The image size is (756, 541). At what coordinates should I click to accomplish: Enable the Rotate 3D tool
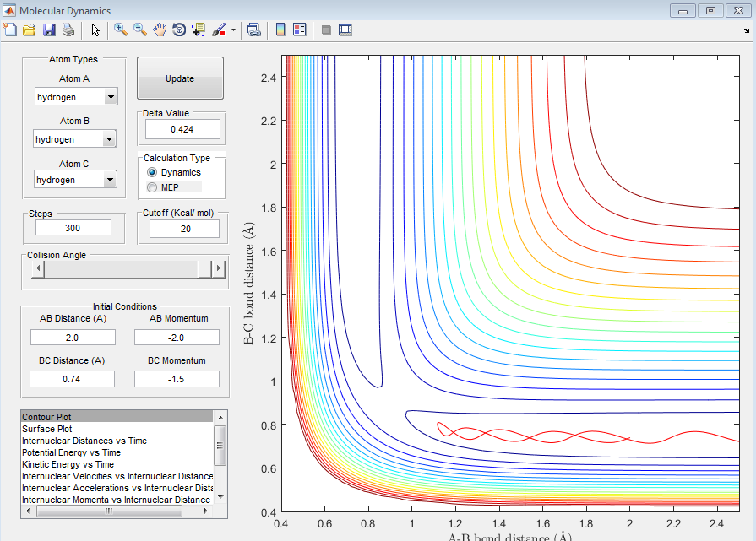tap(179, 30)
